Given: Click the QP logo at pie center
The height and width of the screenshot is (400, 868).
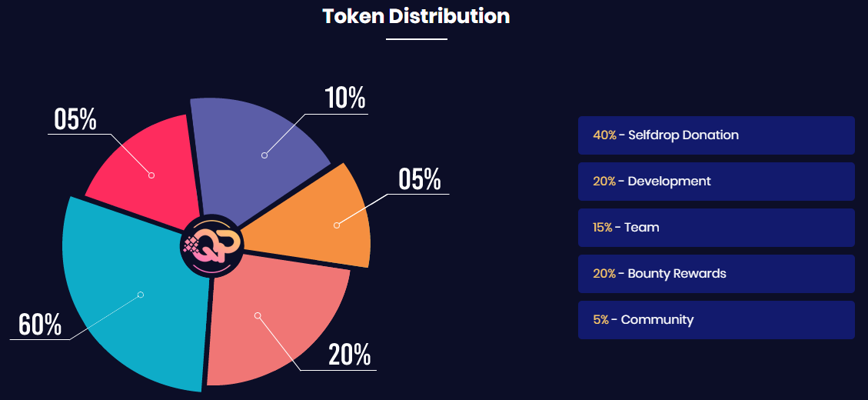Looking at the screenshot, I should [x=212, y=245].
